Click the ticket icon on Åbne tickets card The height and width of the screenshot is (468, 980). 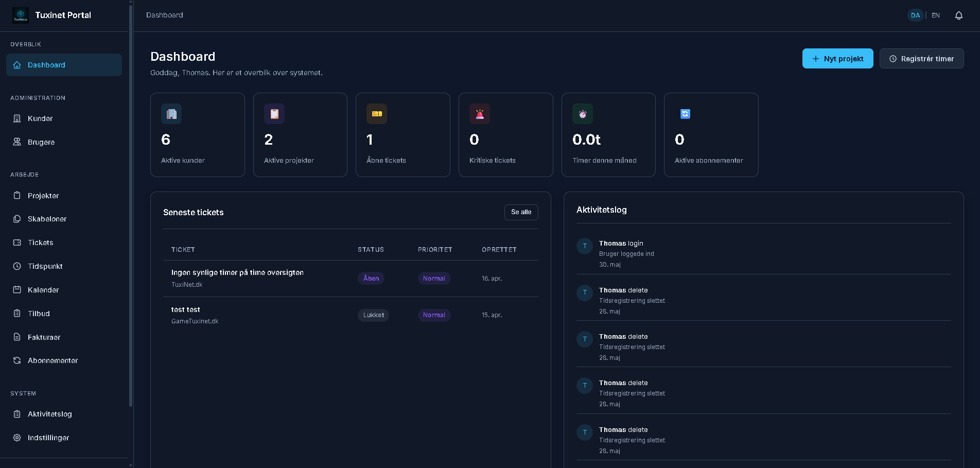pyautogui.click(x=377, y=114)
